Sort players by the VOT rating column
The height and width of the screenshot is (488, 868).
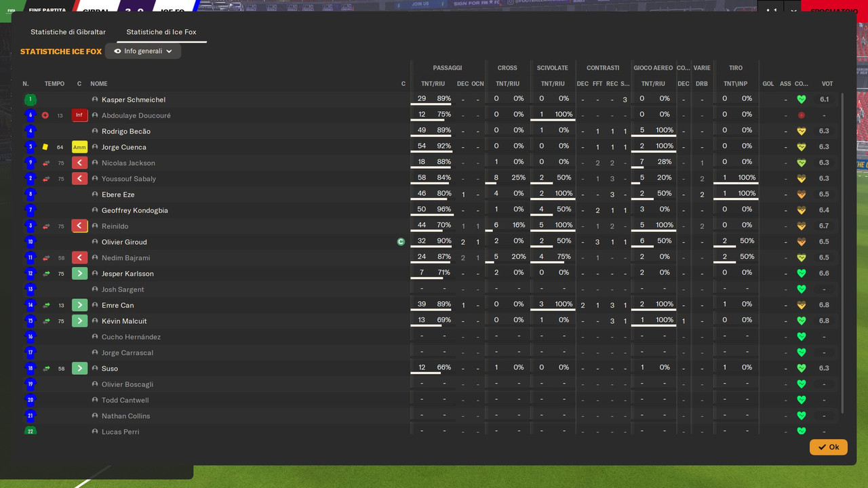click(x=827, y=84)
